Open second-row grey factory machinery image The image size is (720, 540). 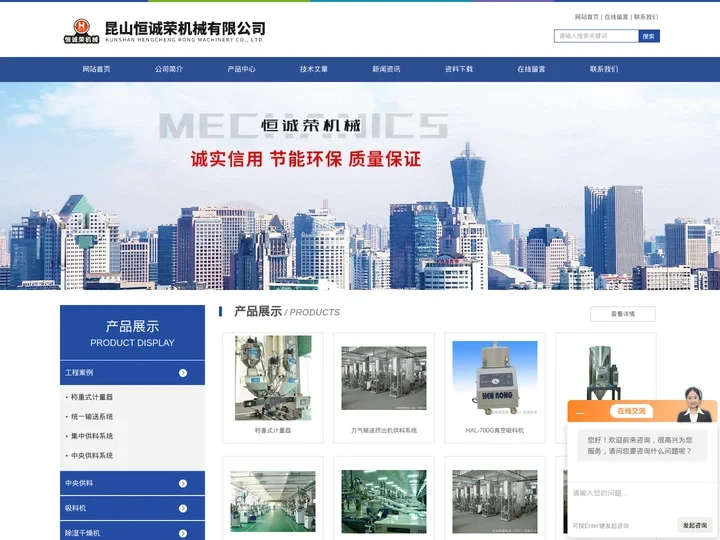click(495, 501)
